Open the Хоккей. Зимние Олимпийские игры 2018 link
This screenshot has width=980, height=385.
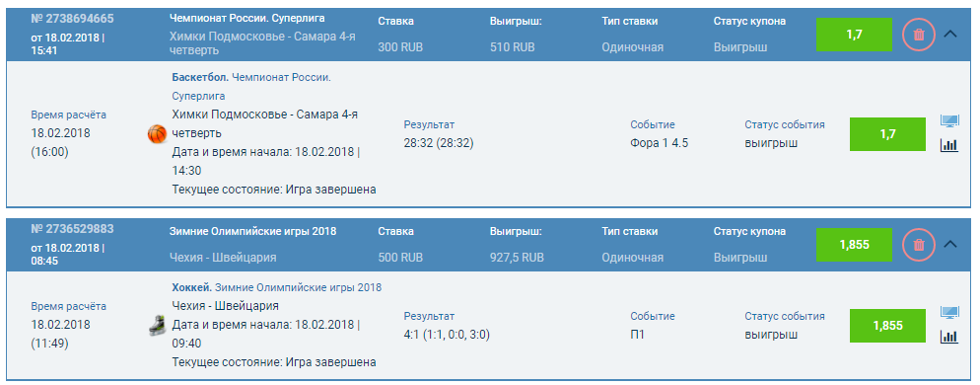pyautogui.click(x=277, y=288)
